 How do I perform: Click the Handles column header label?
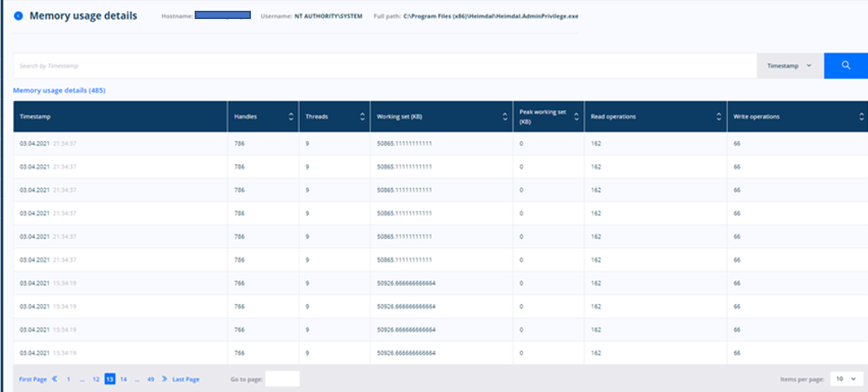(x=246, y=117)
